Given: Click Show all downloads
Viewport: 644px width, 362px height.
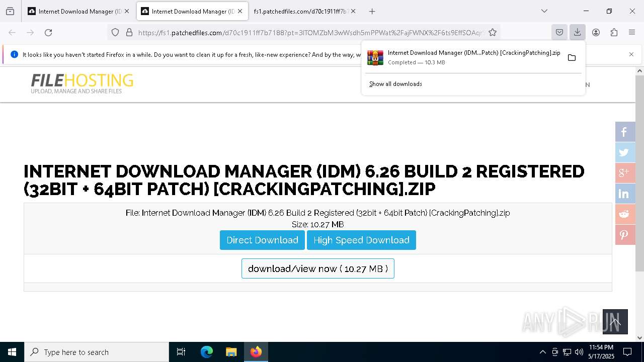Looking at the screenshot, I should pyautogui.click(x=395, y=84).
